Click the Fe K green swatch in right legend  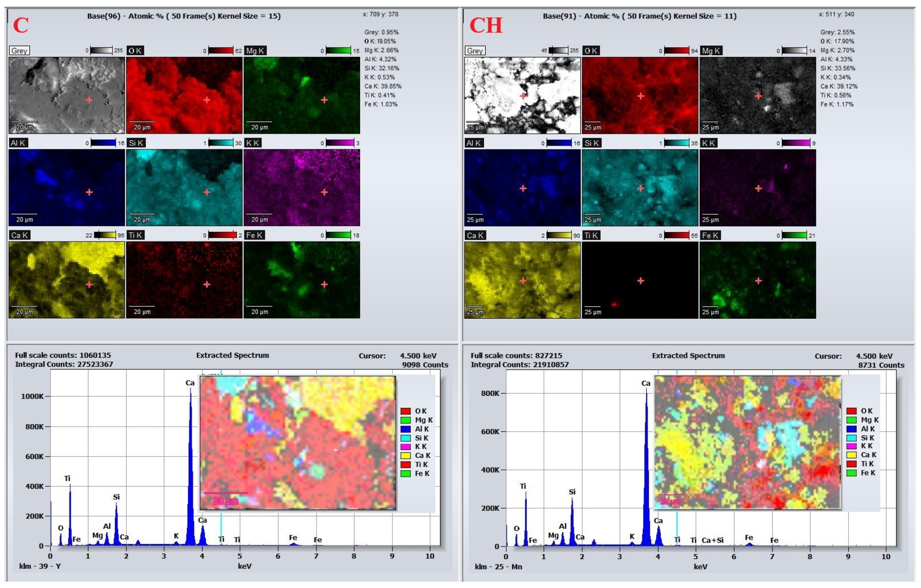tap(851, 473)
